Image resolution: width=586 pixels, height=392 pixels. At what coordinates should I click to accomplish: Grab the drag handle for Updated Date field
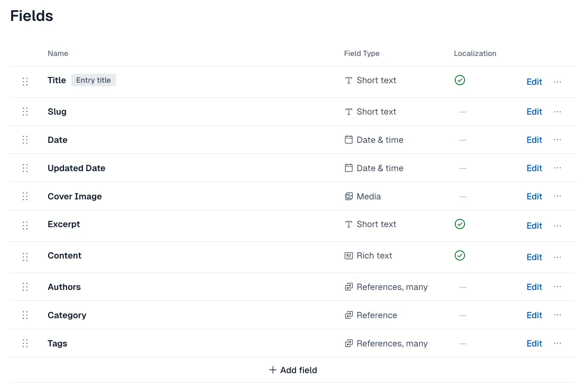tap(25, 168)
